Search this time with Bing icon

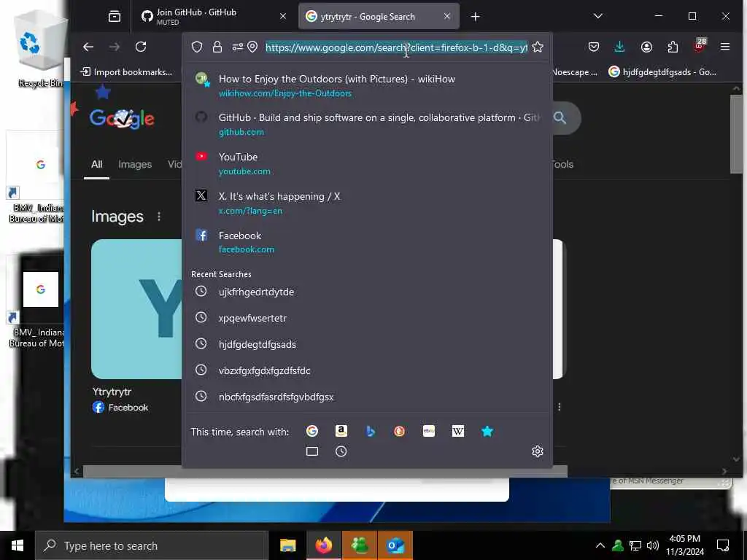point(370,431)
